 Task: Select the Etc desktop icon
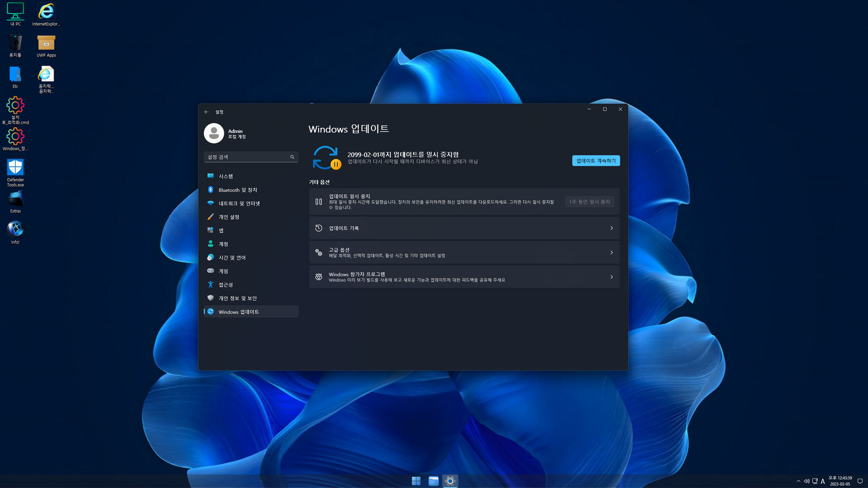(x=15, y=77)
